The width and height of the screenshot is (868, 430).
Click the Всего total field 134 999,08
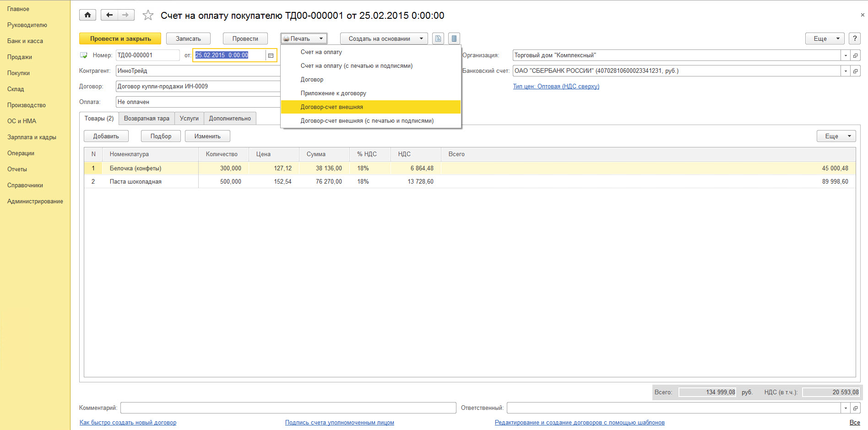pos(707,392)
